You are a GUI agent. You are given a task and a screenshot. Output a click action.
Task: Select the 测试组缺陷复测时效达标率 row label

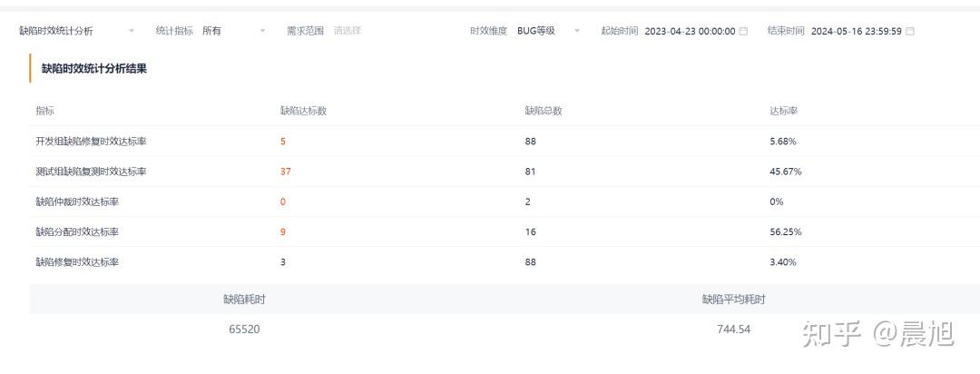[91, 172]
